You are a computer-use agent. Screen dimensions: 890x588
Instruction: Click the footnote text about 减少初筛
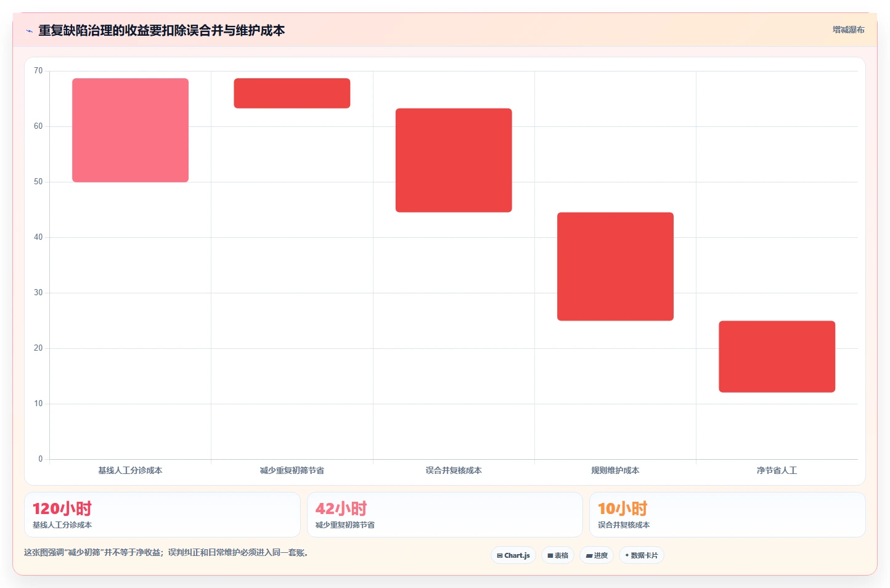(166, 552)
